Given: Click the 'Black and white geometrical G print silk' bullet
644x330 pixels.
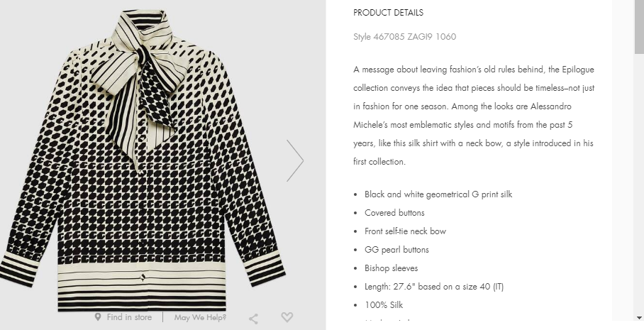Looking at the screenshot, I should pos(438,194).
